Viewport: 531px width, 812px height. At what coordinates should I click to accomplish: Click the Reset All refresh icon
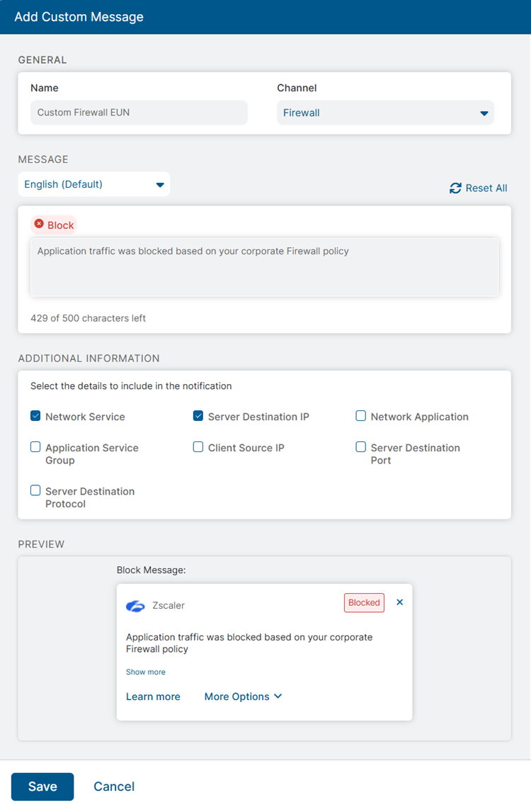455,188
